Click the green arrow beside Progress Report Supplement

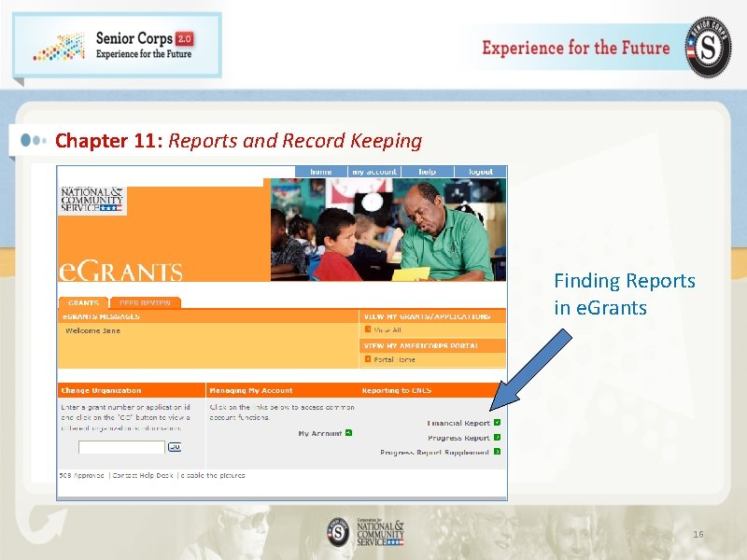click(498, 453)
